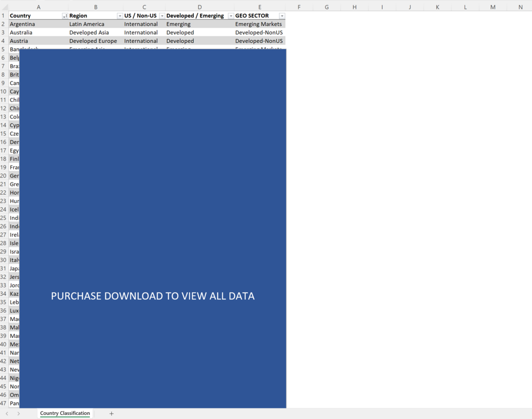Click International cell in Australia row
Image resolution: width=532 pixels, height=419 pixels.
tap(144, 33)
